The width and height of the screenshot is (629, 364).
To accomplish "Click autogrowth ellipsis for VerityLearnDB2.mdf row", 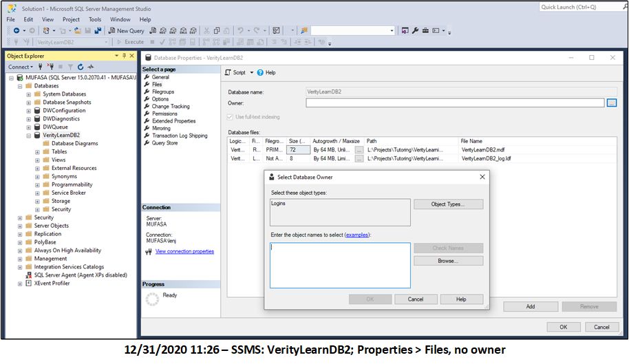I will (x=359, y=149).
